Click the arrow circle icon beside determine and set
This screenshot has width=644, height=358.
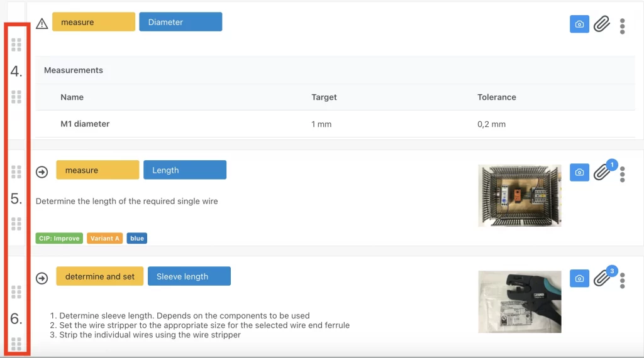click(42, 278)
